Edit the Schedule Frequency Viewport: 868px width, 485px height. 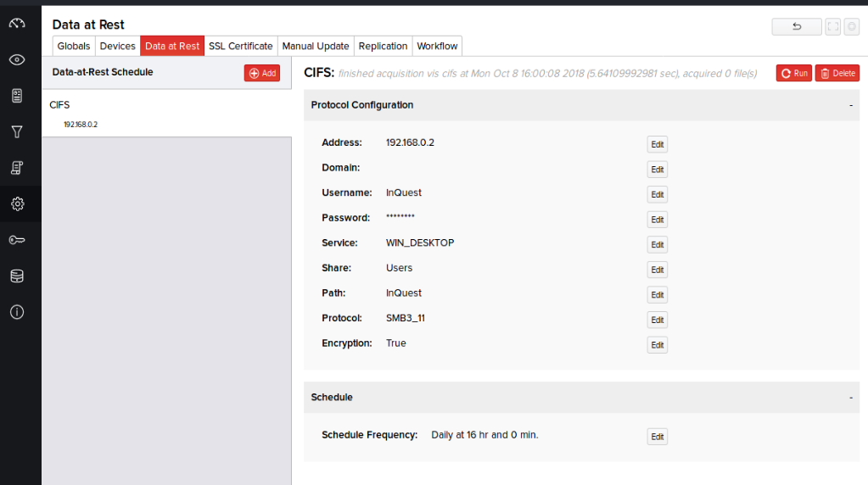(657, 437)
